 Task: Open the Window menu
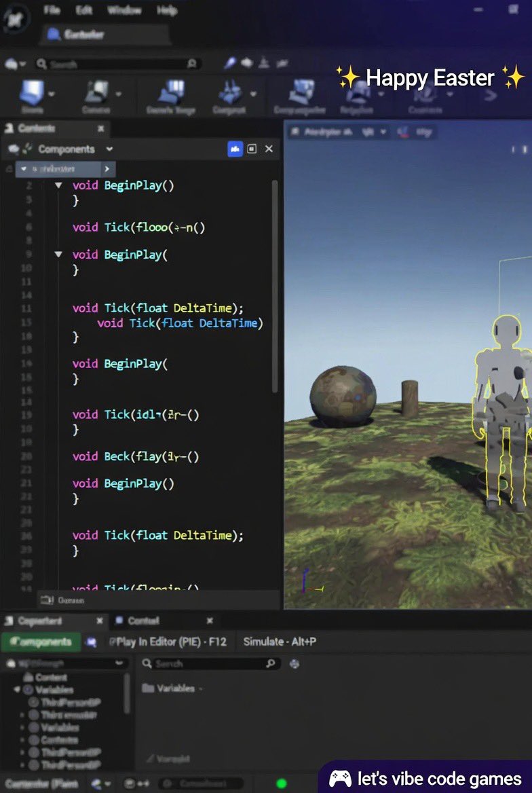[124, 10]
